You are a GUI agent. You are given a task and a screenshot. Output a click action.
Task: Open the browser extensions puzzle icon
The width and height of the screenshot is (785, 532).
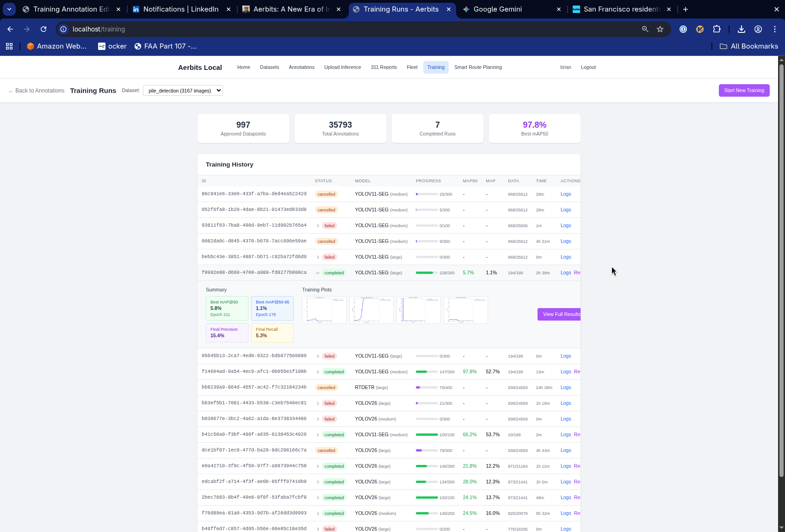717,29
